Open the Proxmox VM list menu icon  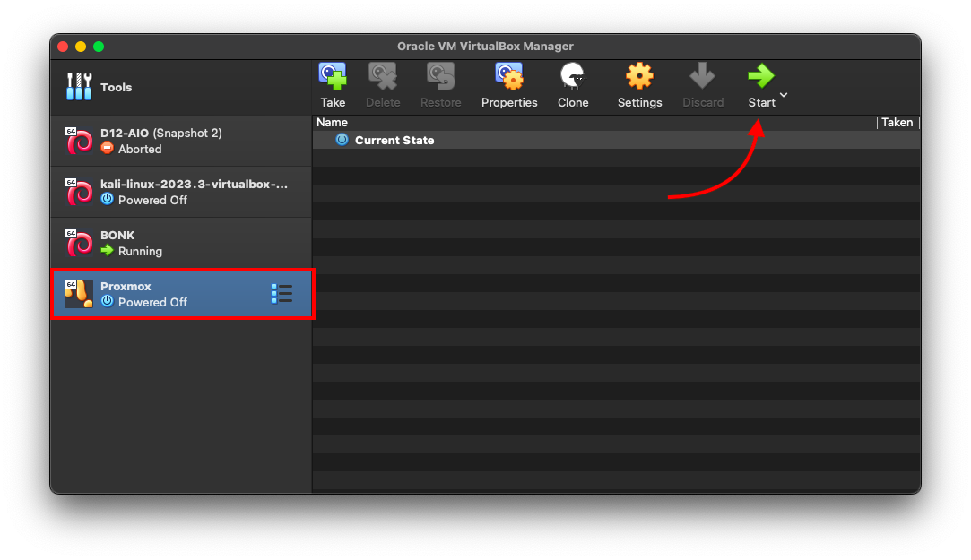[x=282, y=294]
